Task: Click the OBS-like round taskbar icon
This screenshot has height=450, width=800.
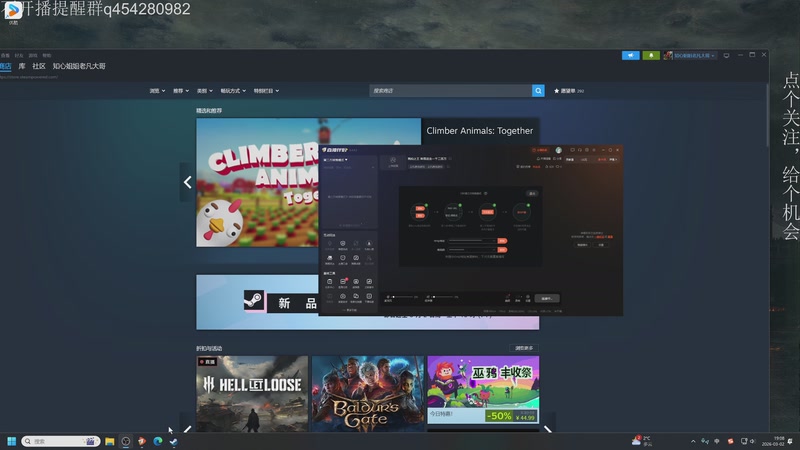Action: [x=126, y=441]
